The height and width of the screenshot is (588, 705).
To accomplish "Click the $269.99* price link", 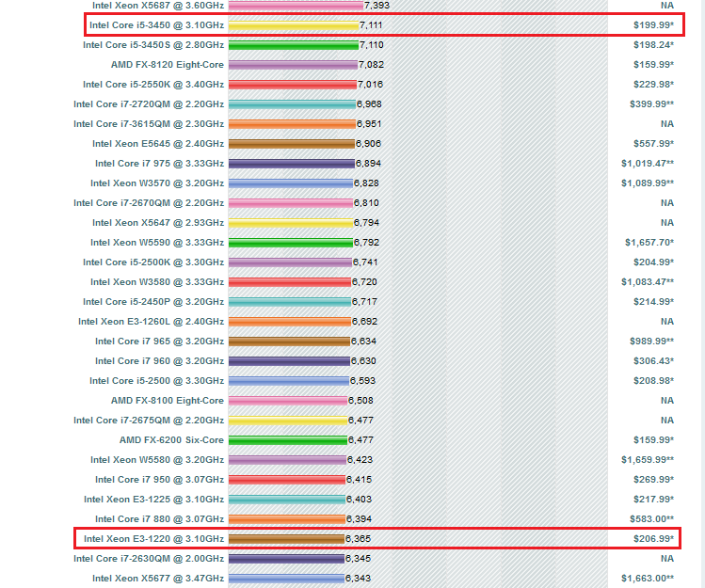I will (654, 480).
